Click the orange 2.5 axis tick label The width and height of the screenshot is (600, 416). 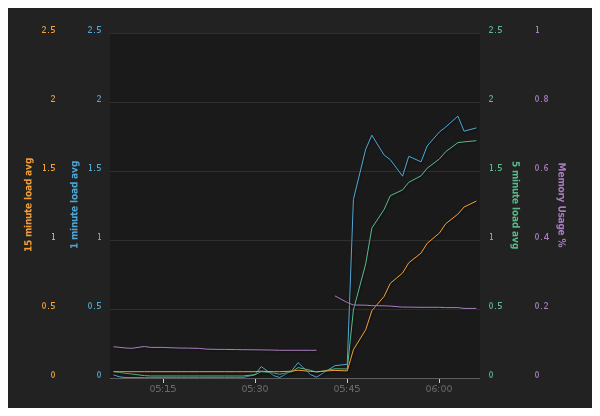tap(49, 30)
